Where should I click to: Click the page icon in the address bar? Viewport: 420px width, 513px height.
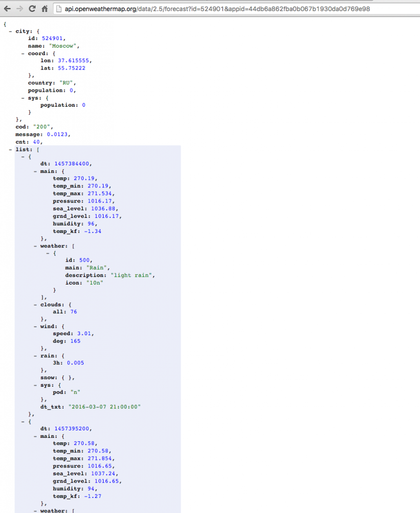coord(59,9)
